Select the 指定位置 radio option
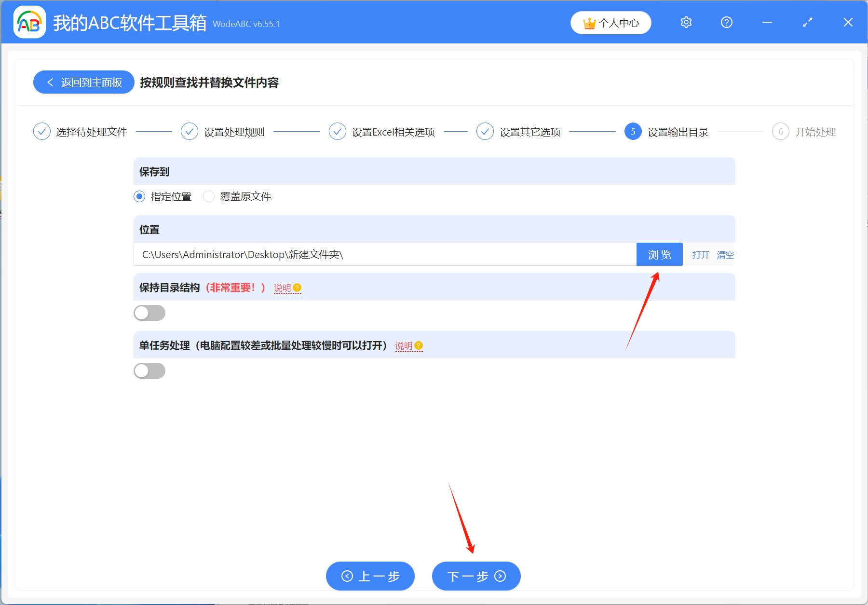 coord(139,196)
